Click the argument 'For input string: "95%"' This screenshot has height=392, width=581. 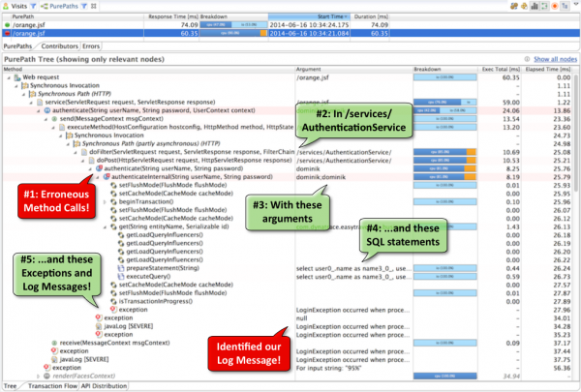point(328,369)
